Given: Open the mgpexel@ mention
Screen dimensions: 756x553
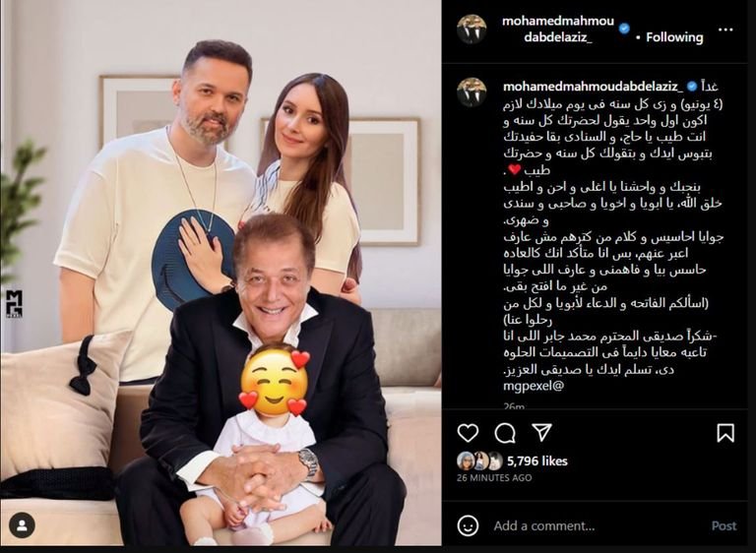Looking at the screenshot, I should [534, 386].
